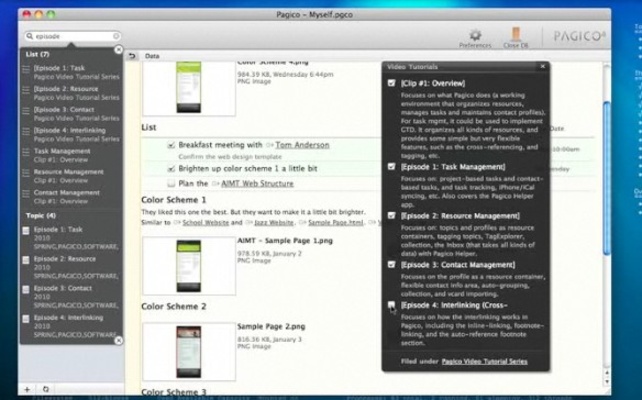
Task: Click the Close DB icon
Action: pos(516,34)
